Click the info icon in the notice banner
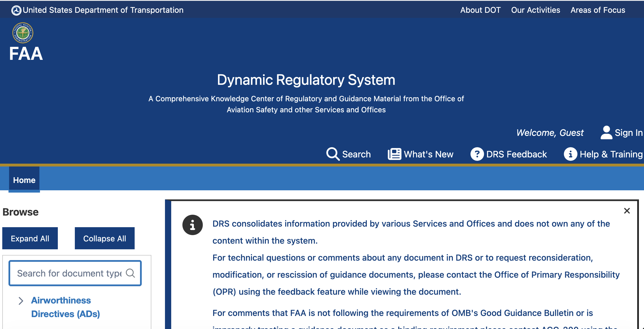This screenshot has width=644, height=329. [192, 225]
